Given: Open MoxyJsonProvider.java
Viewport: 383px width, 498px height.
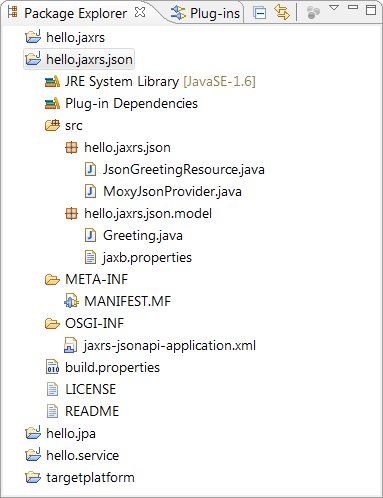Looking at the screenshot, I should tap(172, 192).
